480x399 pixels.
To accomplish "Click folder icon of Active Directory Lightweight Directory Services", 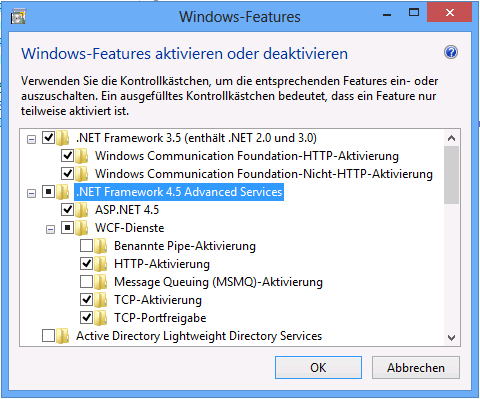I will [63, 336].
